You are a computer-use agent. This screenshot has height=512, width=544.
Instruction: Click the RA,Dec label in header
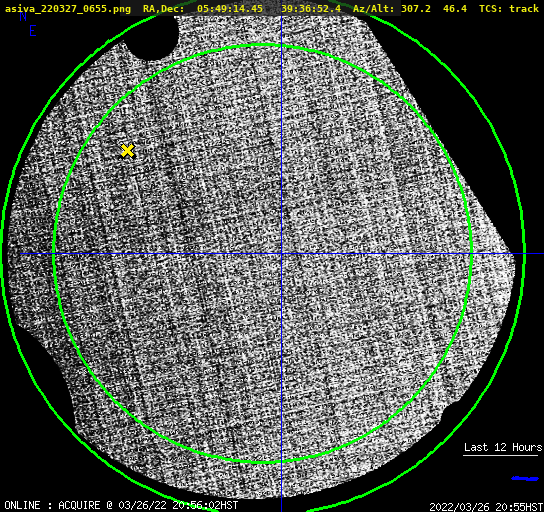(163, 8)
